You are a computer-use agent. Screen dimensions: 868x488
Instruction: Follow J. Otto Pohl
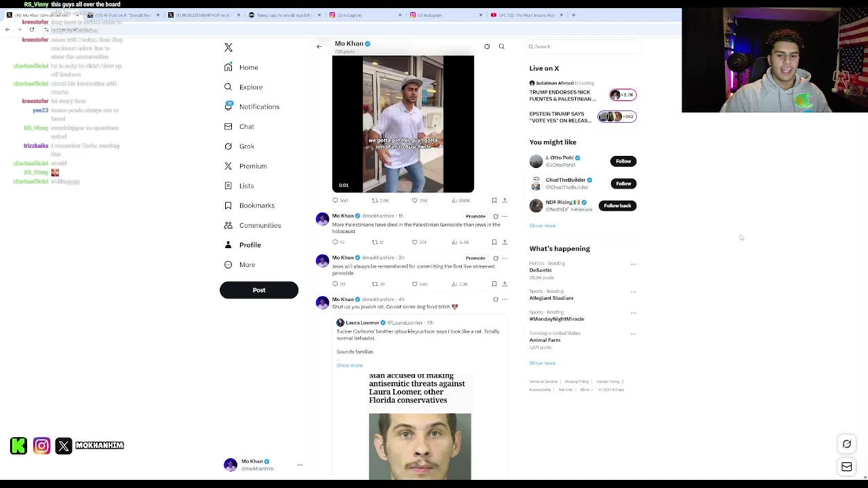click(623, 161)
